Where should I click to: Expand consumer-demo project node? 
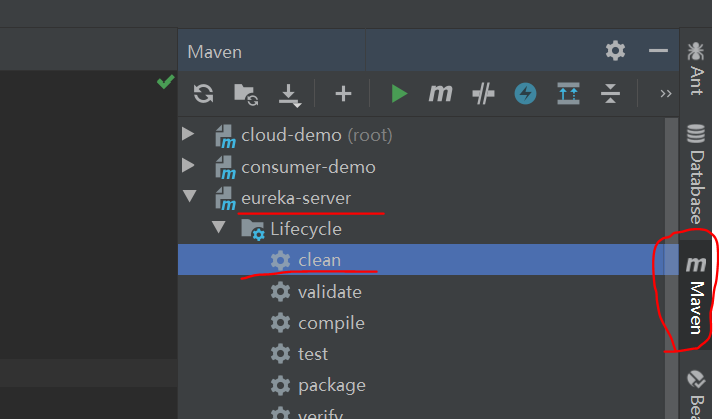coord(188,165)
